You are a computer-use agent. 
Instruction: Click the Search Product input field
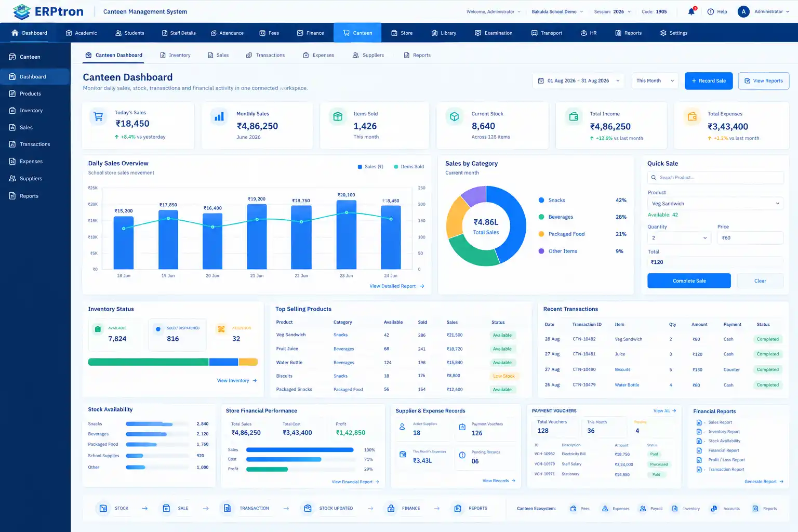pos(715,178)
